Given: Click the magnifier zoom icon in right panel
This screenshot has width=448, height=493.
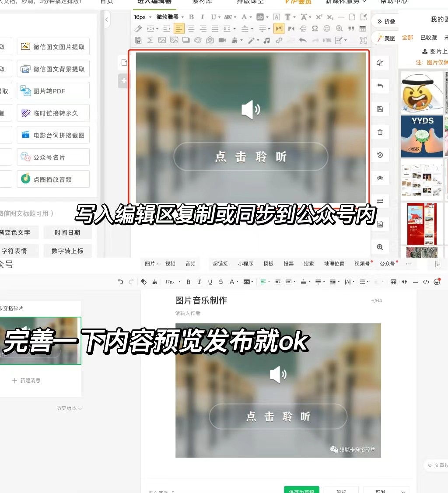Looking at the screenshot, I should [380, 247].
